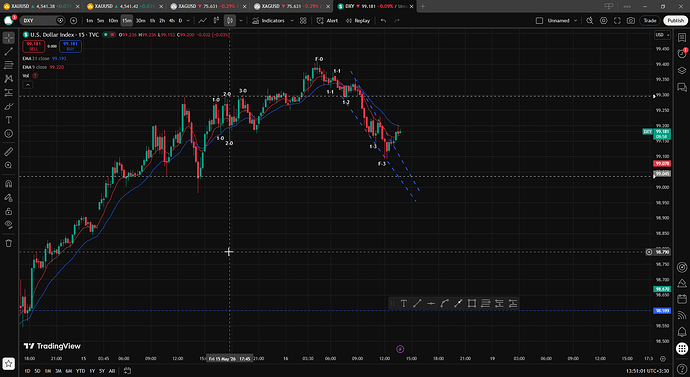This screenshot has width=690, height=377.
Task: Open the emoji icons tool
Action: coord(8,133)
